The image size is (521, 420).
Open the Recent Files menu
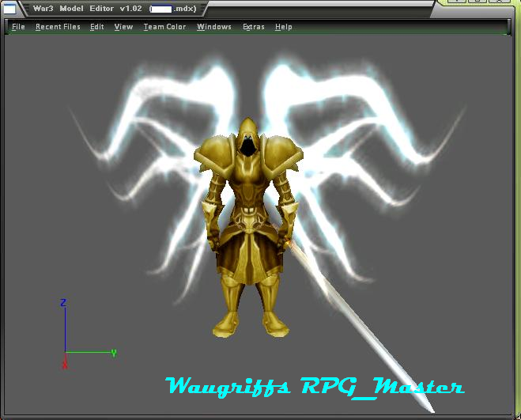[x=58, y=27]
